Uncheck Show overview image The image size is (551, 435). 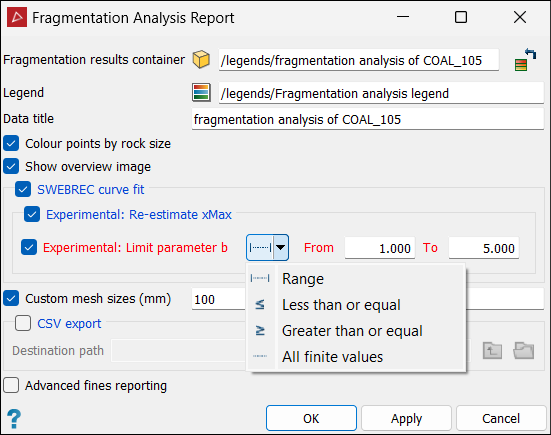(x=11, y=167)
